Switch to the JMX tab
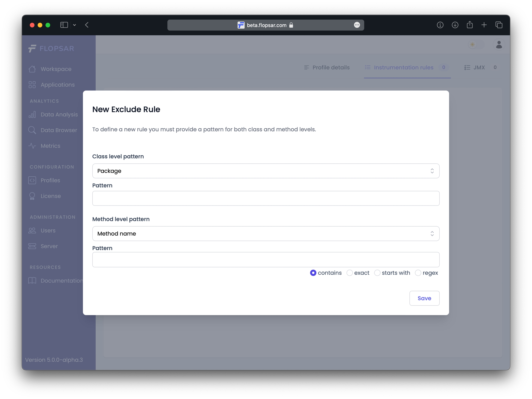The width and height of the screenshot is (532, 399). coord(479,68)
